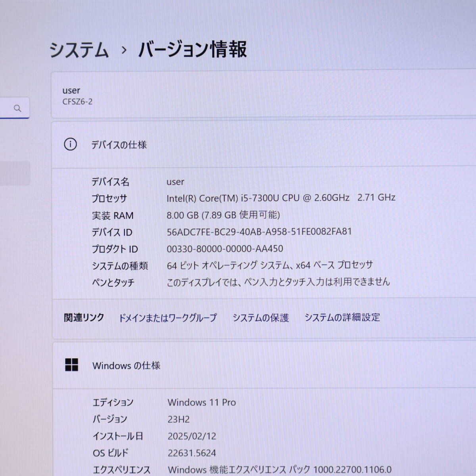Click the Windows logo beside Windows の仕様
This screenshot has width=476, height=476.
pyautogui.click(x=72, y=365)
